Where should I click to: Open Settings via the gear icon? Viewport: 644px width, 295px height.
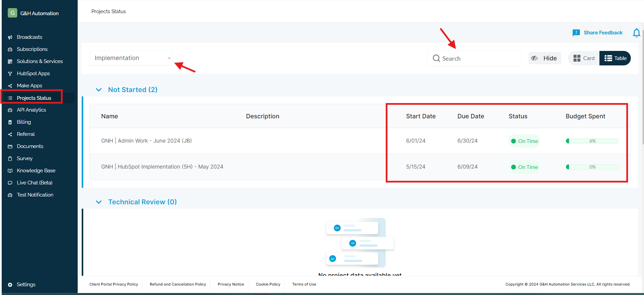tap(10, 285)
